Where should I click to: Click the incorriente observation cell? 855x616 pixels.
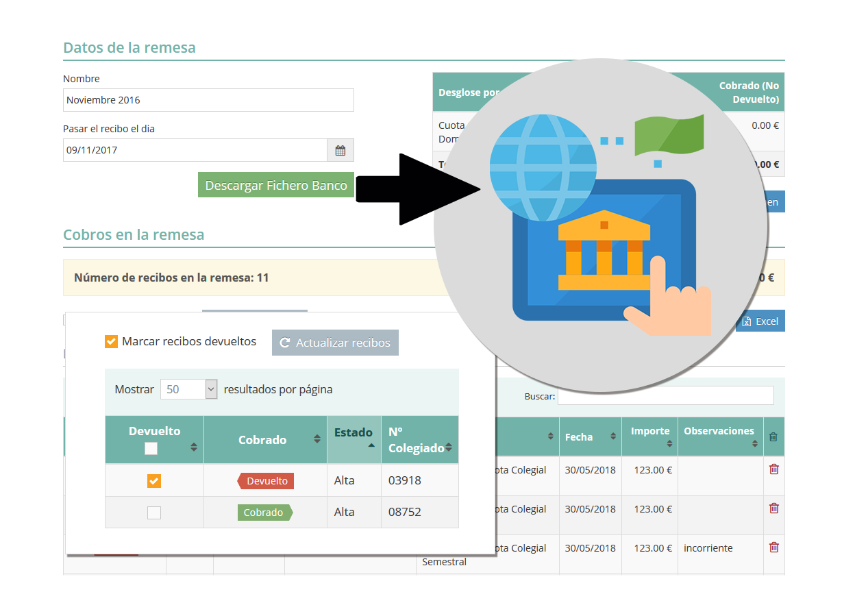(721, 554)
